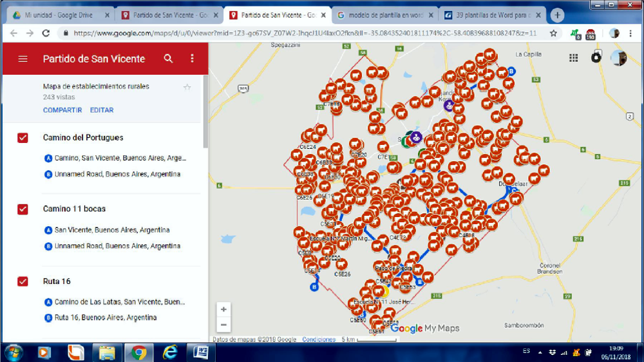Open a new browser tab with plus
Viewport: 644px width, 362px height.
[x=557, y=15]
